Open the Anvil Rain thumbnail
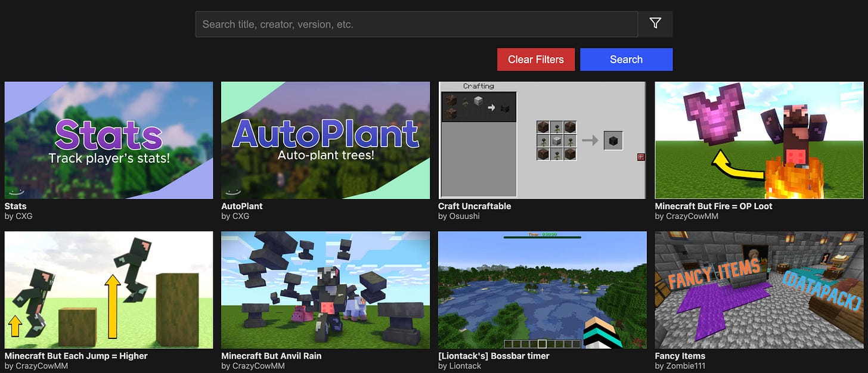The height and width of the screenshot is (373, 868). (x=325, y=290)
